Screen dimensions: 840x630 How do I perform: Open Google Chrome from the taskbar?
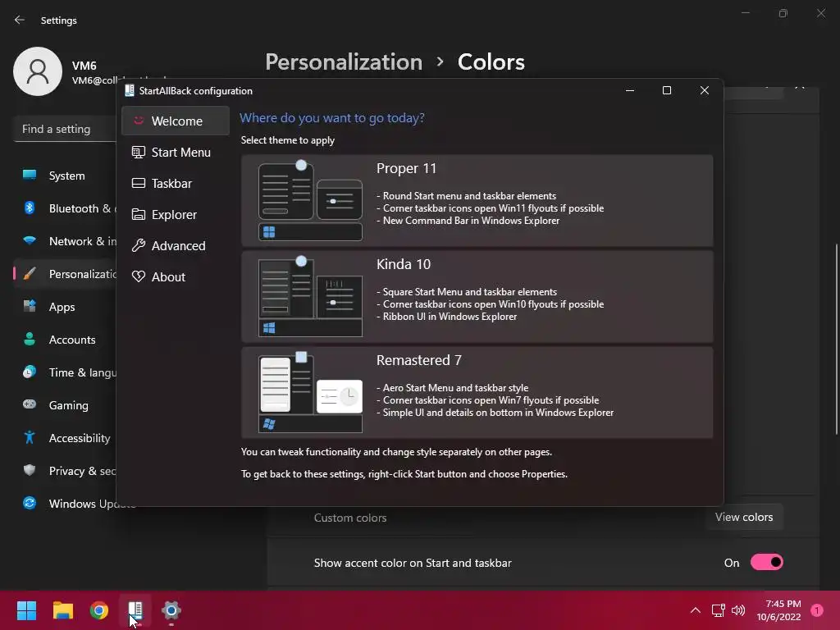(x=99, y=610)
